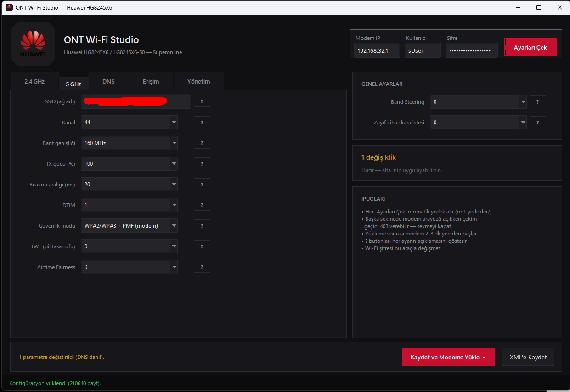570x392 pixels.
Task: Open help for Güvenlik modu
Action: [202, 225]
